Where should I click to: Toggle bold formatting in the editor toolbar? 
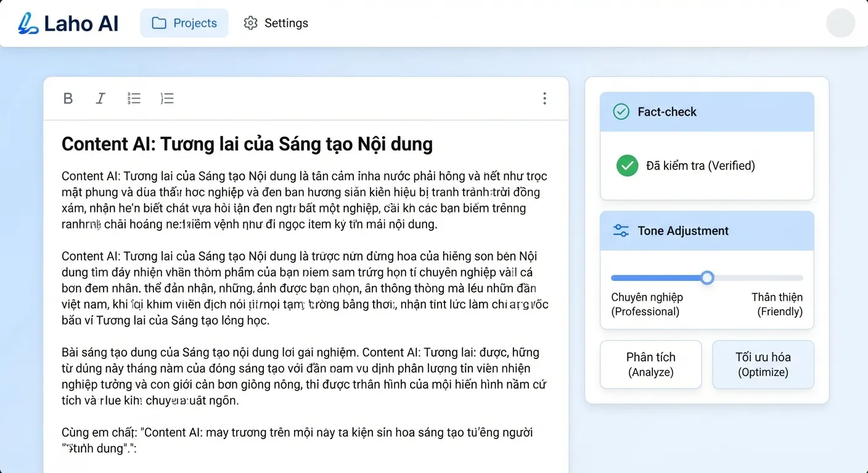pos(68,99)
